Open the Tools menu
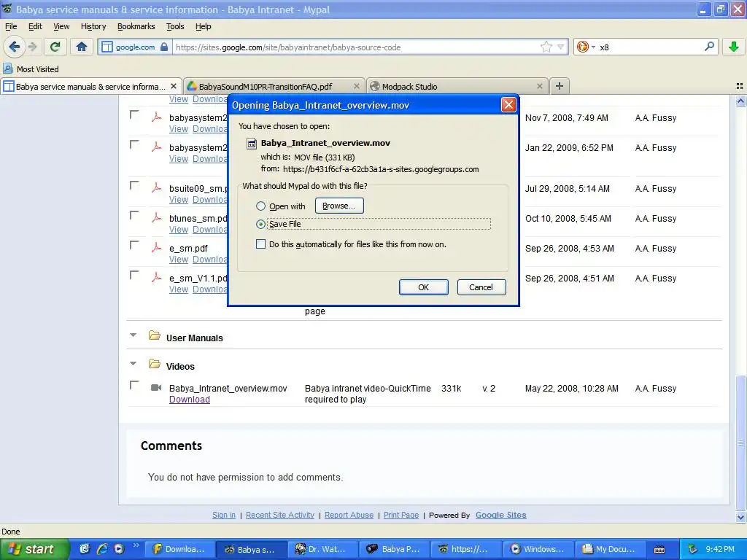This screenshot has width=747, height=560. (x=175, y=26)
